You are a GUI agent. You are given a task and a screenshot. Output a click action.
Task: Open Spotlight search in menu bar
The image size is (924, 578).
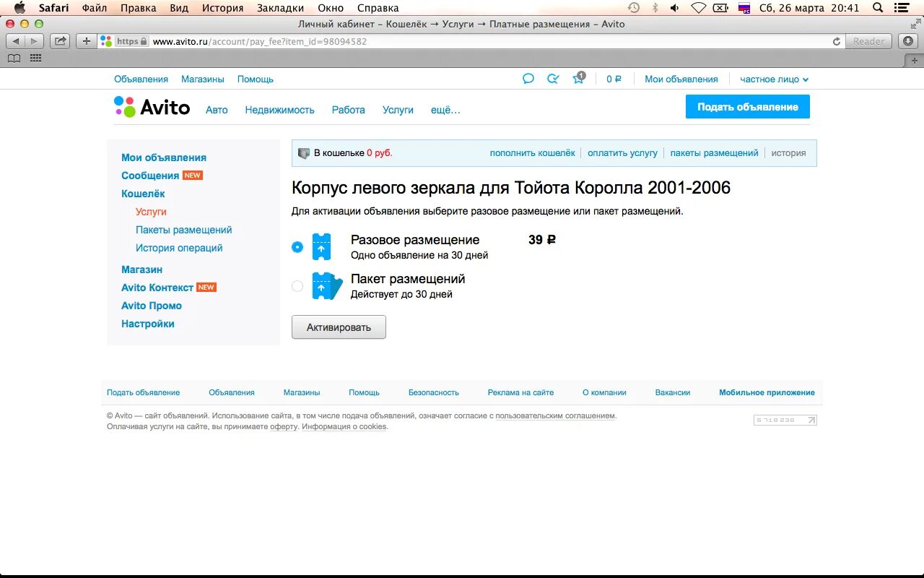878,8
